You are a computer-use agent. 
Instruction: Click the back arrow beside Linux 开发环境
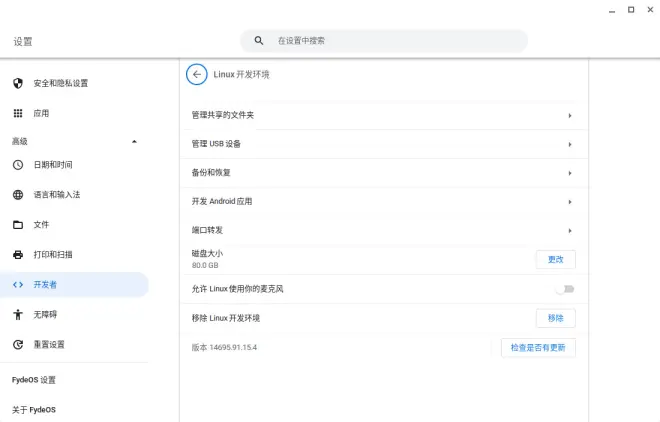197,74
